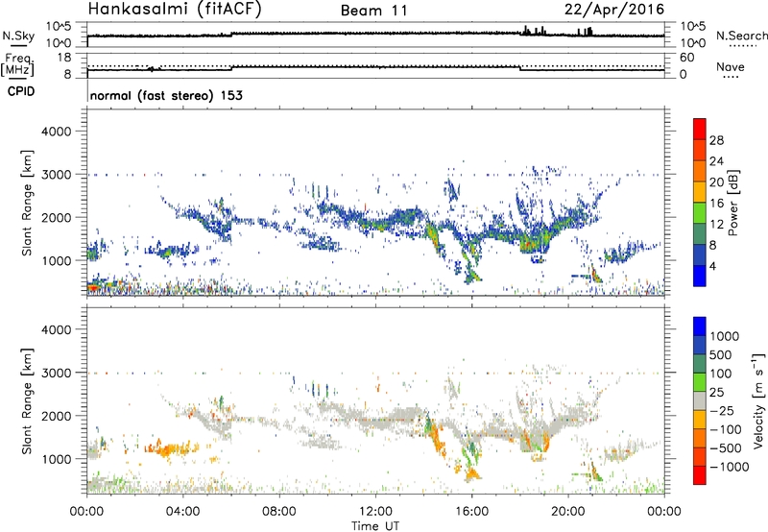Click the '18' frequency axis tick label
The width and height of the screenshot is (768, 532).
(x=64, y=58)
